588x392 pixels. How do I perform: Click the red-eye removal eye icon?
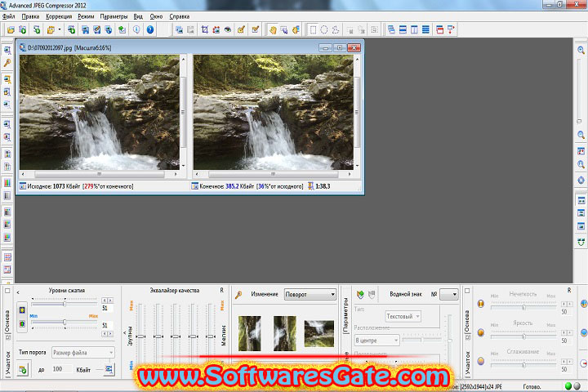(228, 29)
